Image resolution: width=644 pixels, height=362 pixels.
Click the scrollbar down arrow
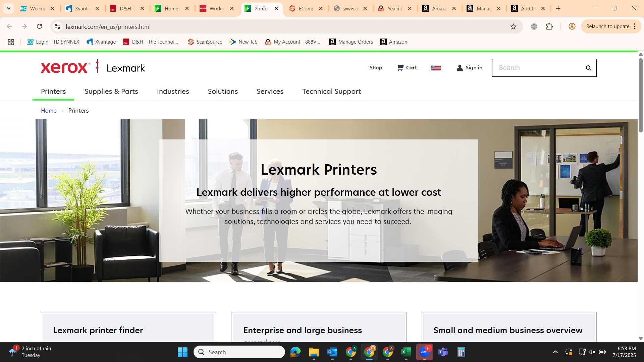click(641, 339)
